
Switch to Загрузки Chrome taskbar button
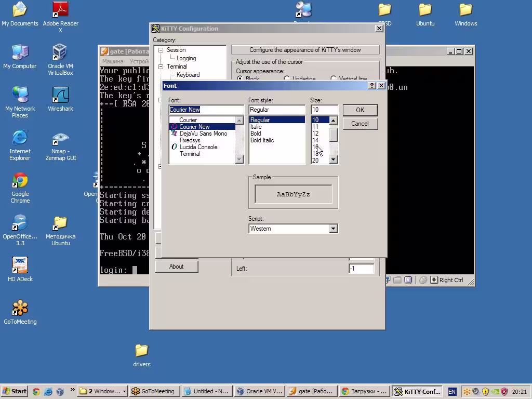pos(365,392)
